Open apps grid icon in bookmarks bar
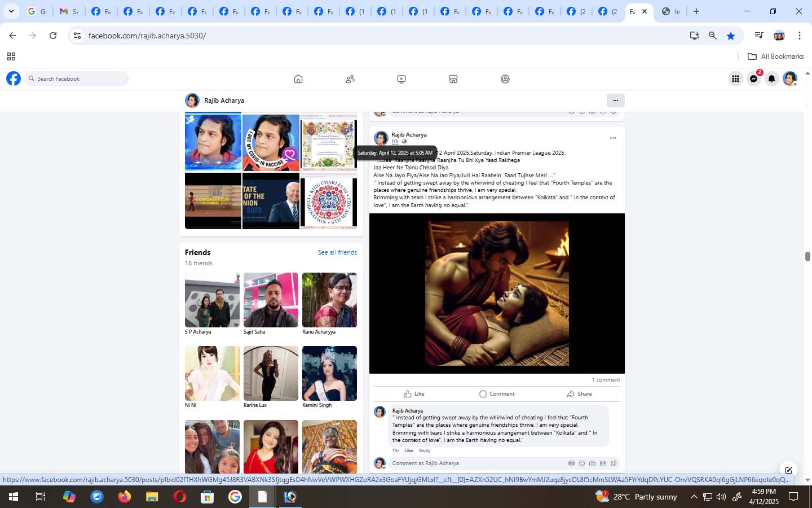This screenshot has height=508, width=812. [11, 56]
